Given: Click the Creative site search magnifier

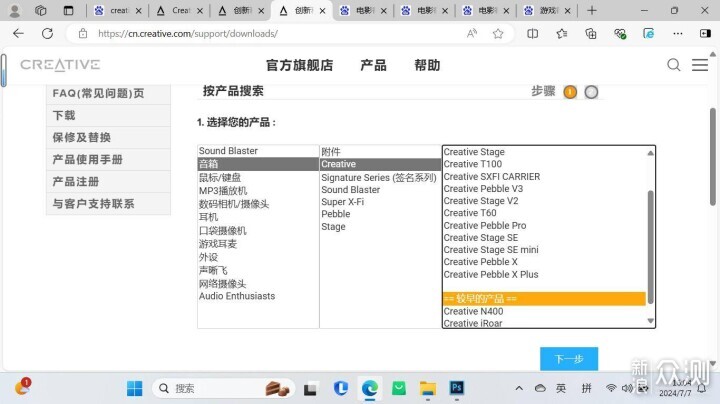Looking at the screenshot, I should click(674, 65).
